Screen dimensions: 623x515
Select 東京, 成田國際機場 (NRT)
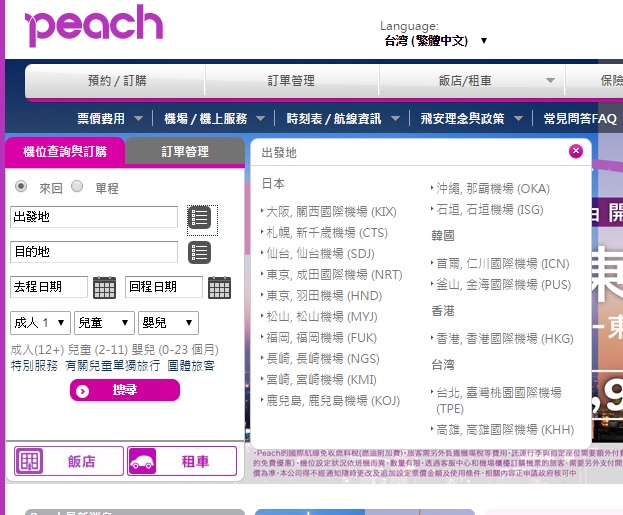coord(334,275)
